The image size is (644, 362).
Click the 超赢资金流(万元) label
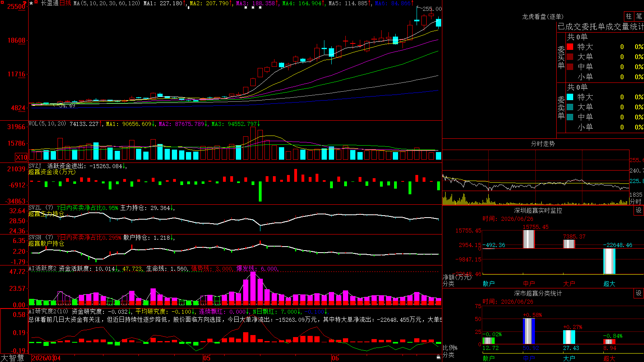[52, 172]
